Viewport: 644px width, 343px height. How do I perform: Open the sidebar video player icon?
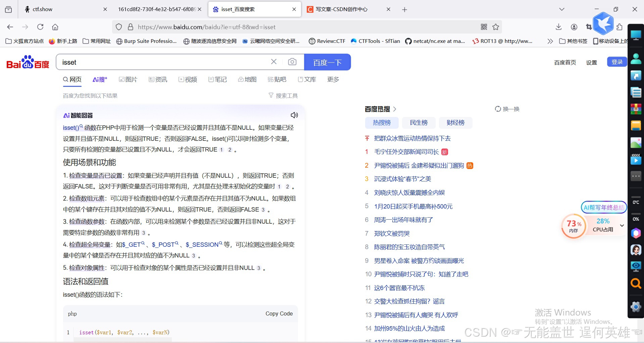point(636,159)
